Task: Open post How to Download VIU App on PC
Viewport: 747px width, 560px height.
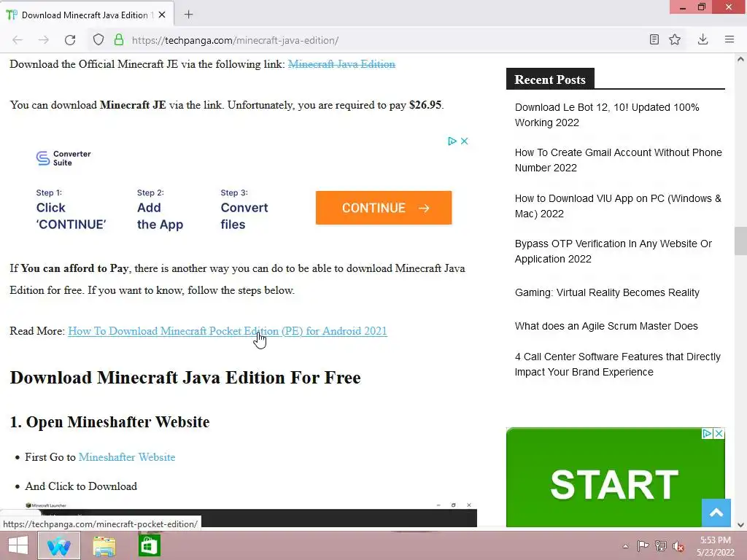Action: 618,206
